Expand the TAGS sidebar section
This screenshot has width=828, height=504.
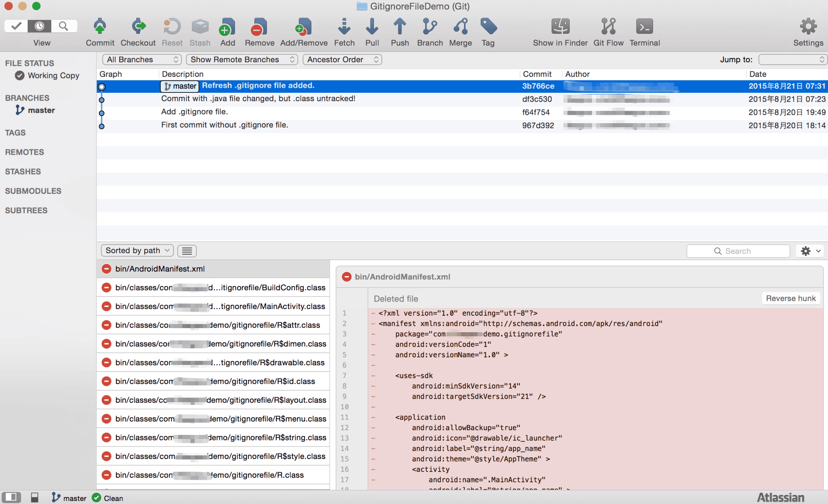[x=15, y=133]
